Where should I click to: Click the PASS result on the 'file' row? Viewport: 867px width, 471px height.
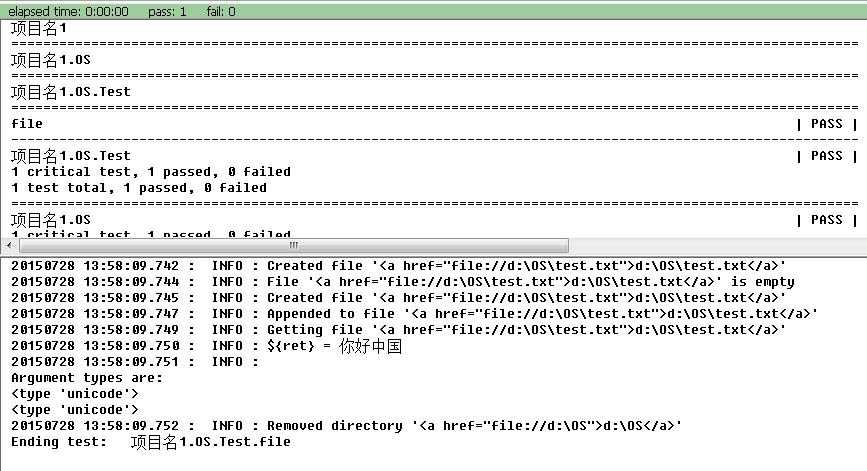point(826,124)
